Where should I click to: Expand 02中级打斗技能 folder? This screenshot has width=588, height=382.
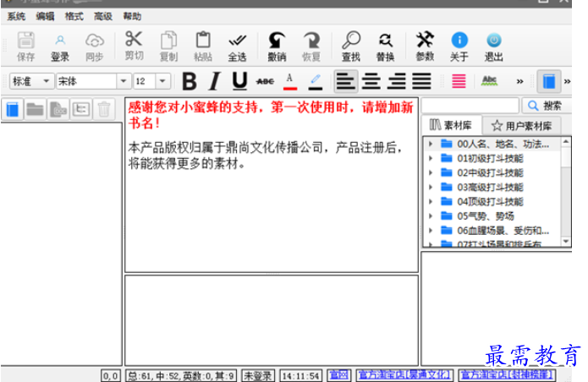(x=431, y=172)
